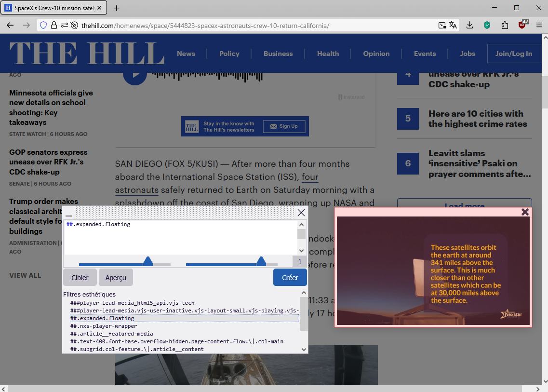Viewport: 548px width, 392px height.
Task: Select the ##.nxs-player-wrapper filter
Action: click(x=104, y=326)
